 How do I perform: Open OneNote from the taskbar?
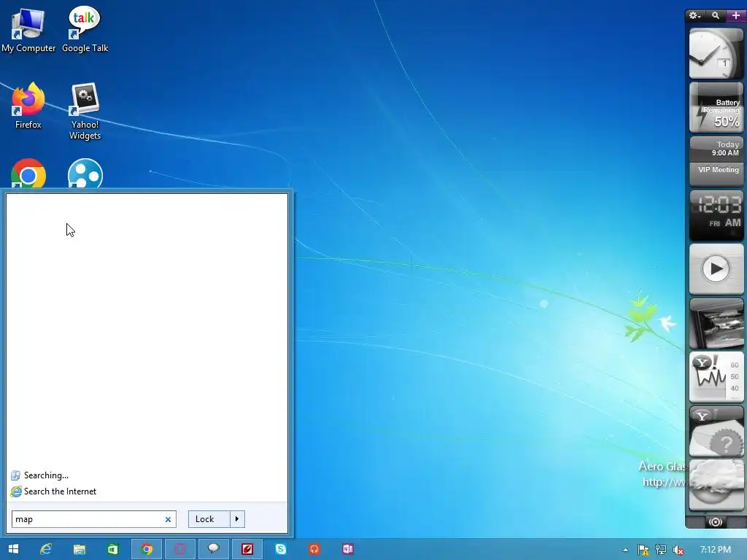pyautogui.click(x=348, y=549)
